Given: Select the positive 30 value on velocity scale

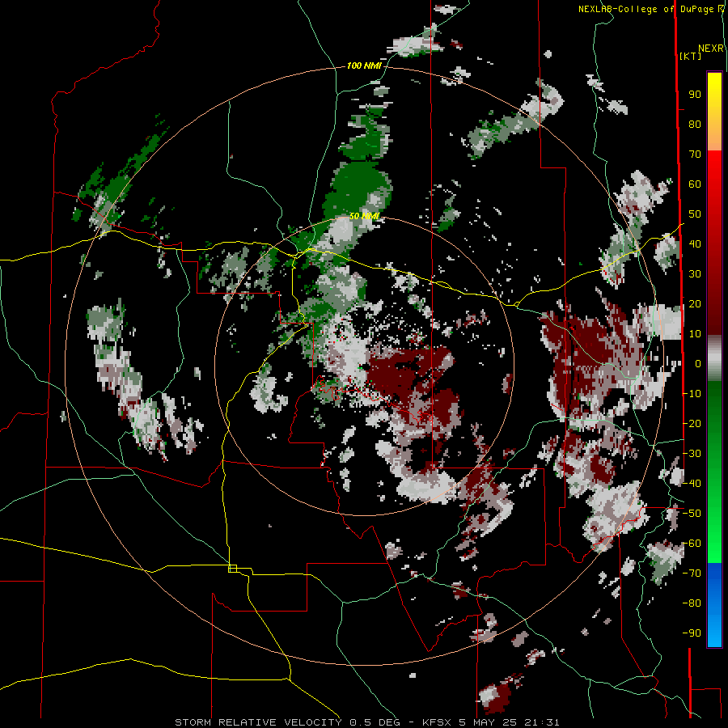Looking at the screenshot, I should point(695,274).
